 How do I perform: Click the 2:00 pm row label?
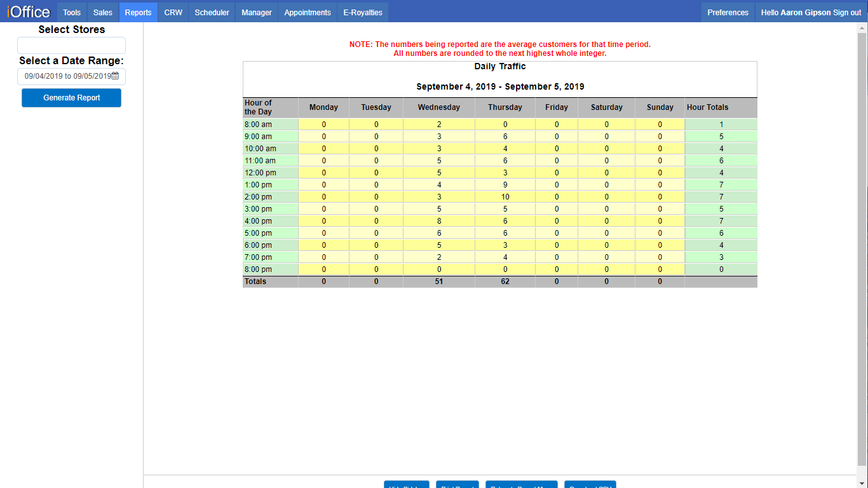click(x=271, y=197)
